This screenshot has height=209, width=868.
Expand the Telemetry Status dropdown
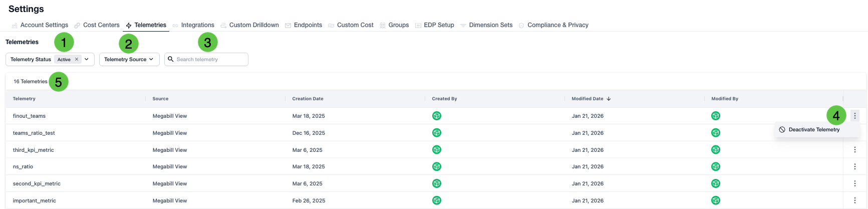click(x=87, y=59)
